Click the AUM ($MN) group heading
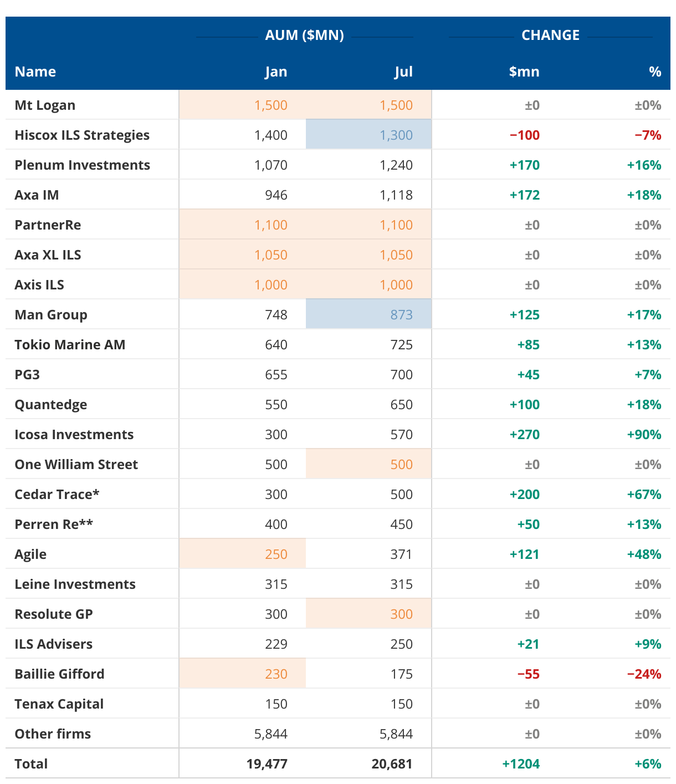The height and width of the screenshot is (784, 676). (304, 35)
